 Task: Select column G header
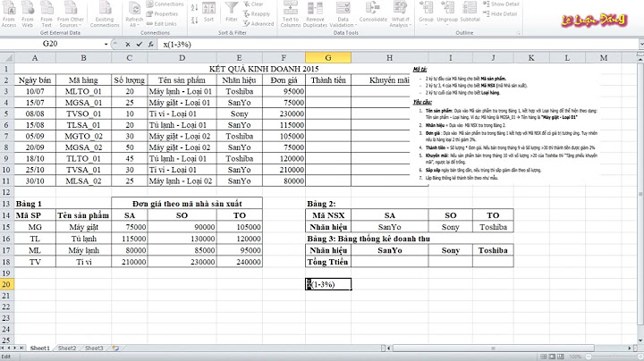328,58
